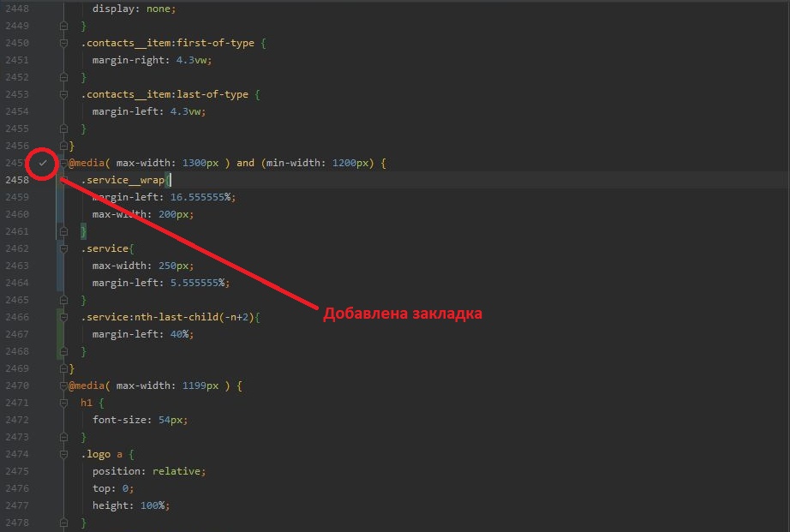
Task: Click the .contacts__item:last-of-type selector
Action: click(165, 94)
